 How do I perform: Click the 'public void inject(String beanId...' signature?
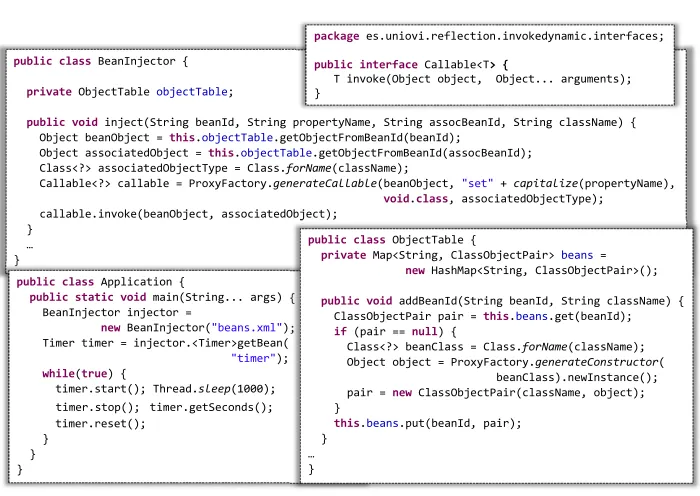(x=331, y=122)
